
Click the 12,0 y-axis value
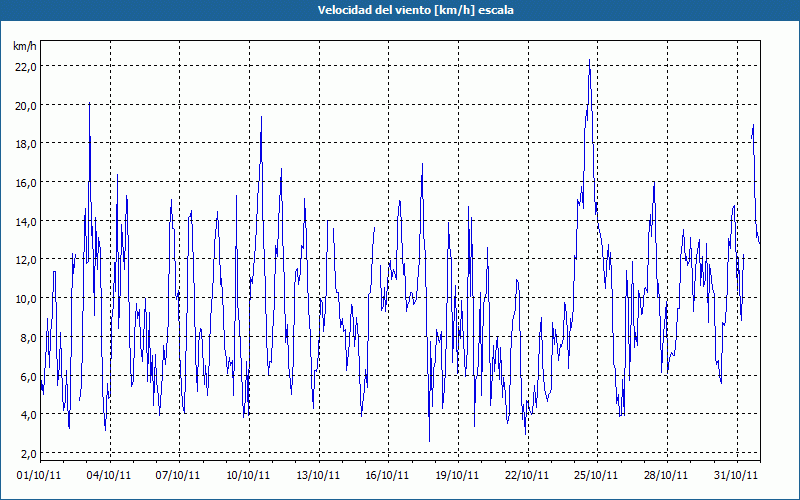[x=26, y=260]
